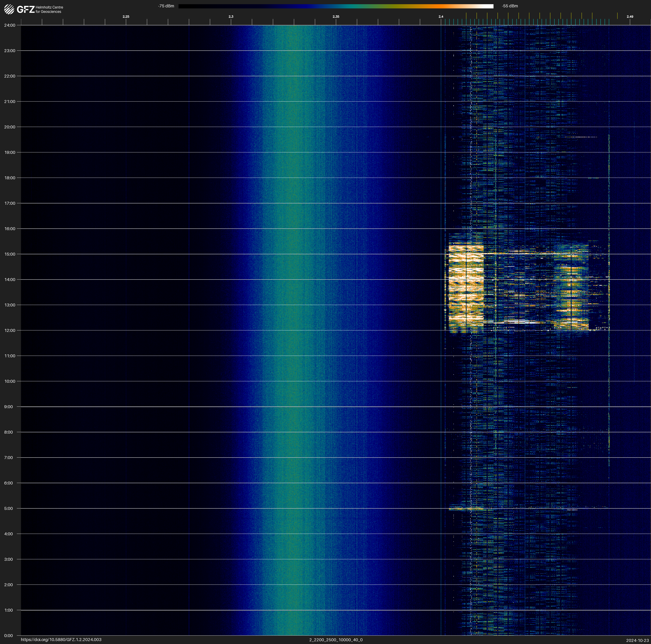Viewport: 651px width, 644px height.
Task: Click the 12:00 time axis label
Action: tap(10, 330)
